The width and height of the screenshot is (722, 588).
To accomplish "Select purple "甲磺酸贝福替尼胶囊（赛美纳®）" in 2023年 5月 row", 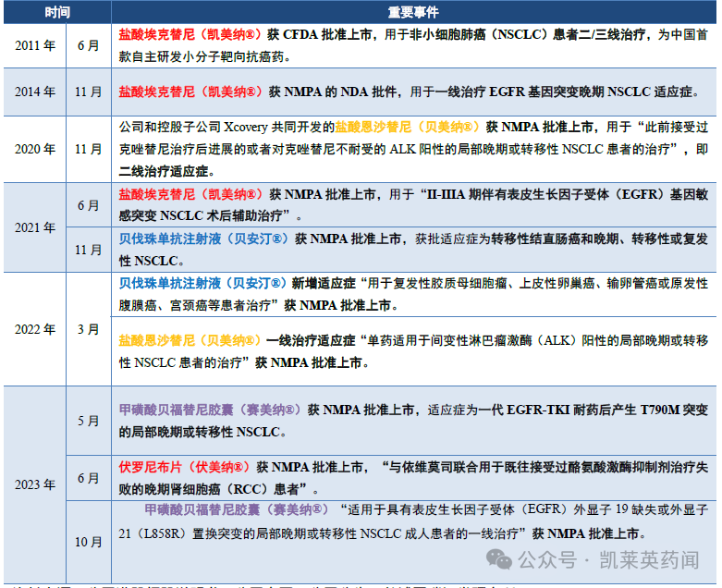I will tap(210, 410).
